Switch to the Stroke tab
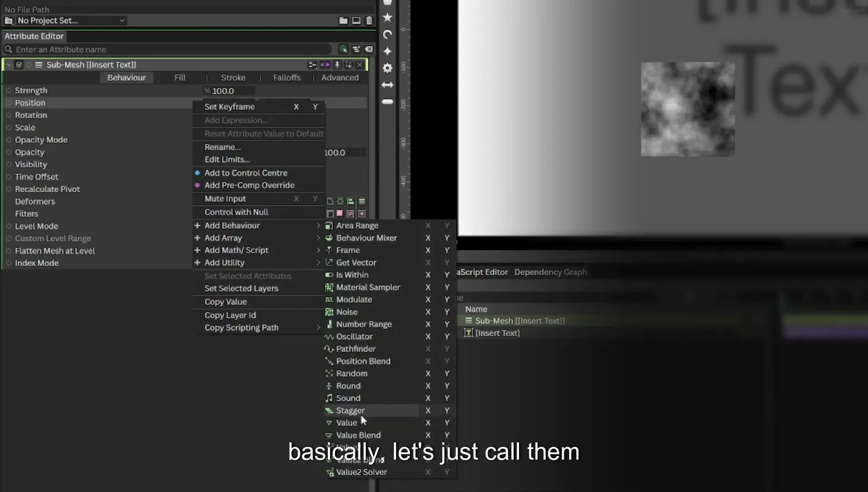868x492 pixels. point(233,78)
